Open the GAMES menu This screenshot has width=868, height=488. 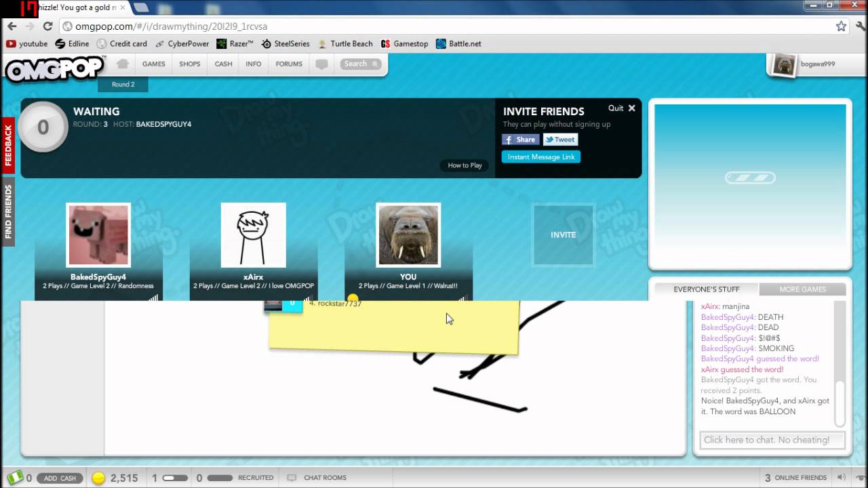point(154,64)
